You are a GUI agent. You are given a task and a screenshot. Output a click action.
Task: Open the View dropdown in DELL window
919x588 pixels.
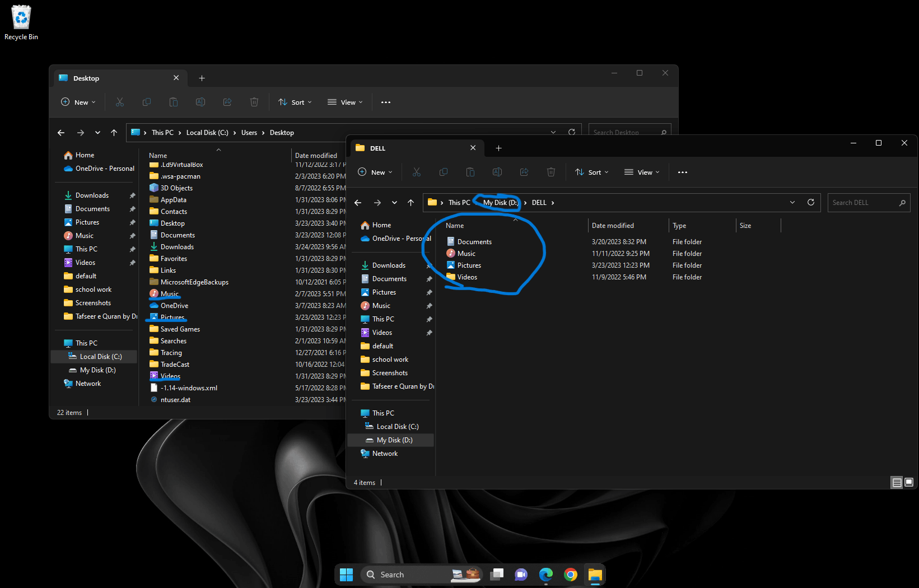[x=642, y=172]
